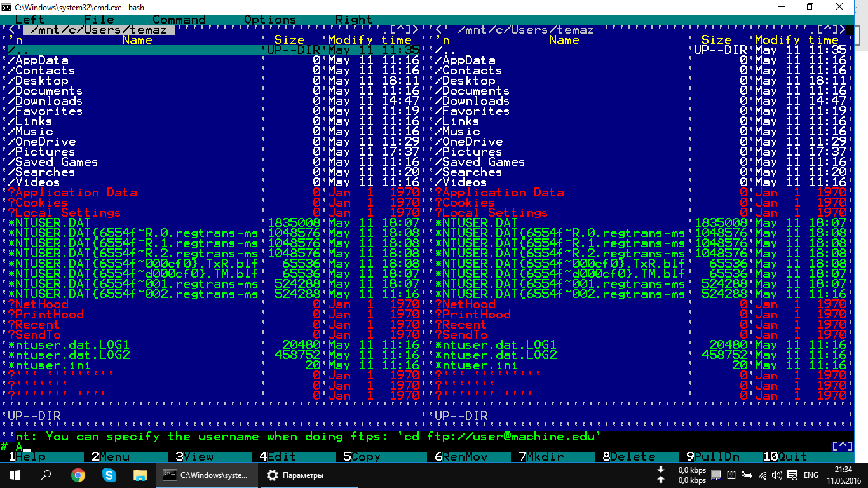This screenshot has width=868, height=488.
Task: Select *ntuser.dat.LOG2 in right panel
Action: [x=641, y=355]
